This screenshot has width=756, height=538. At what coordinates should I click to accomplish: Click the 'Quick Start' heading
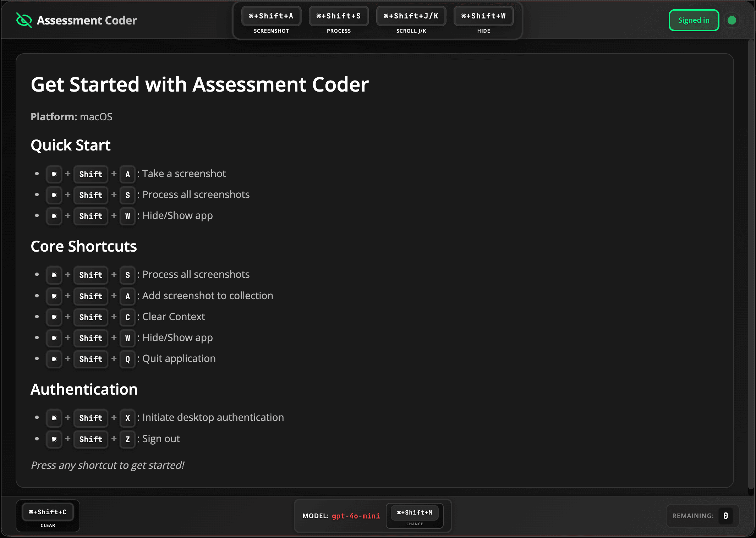71,145
